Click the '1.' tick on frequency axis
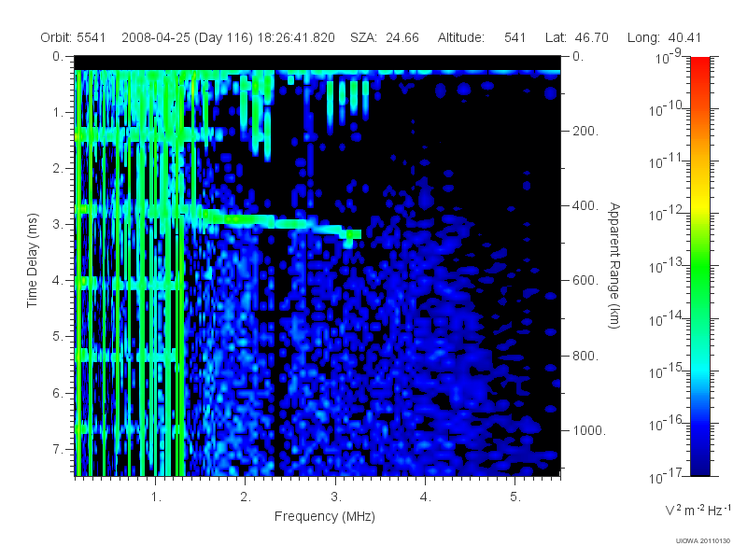747x560 pixels. (156, 497)
